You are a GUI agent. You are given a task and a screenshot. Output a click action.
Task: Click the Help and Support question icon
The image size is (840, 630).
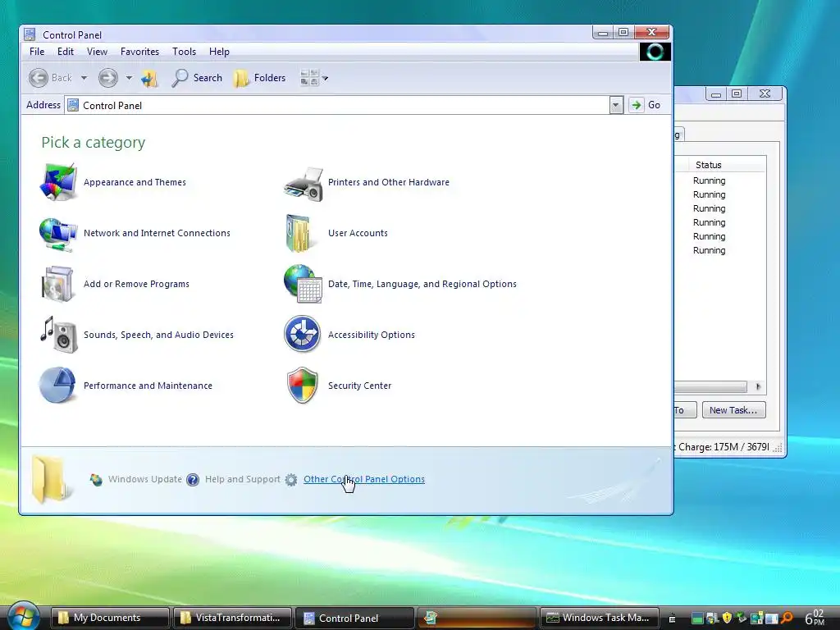click(193, 479)
